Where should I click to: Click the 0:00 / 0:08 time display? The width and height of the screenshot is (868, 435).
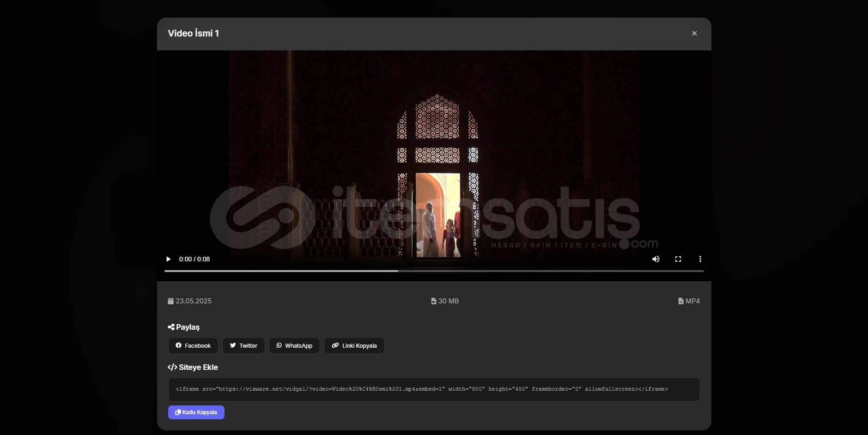(x=194, y=259)
